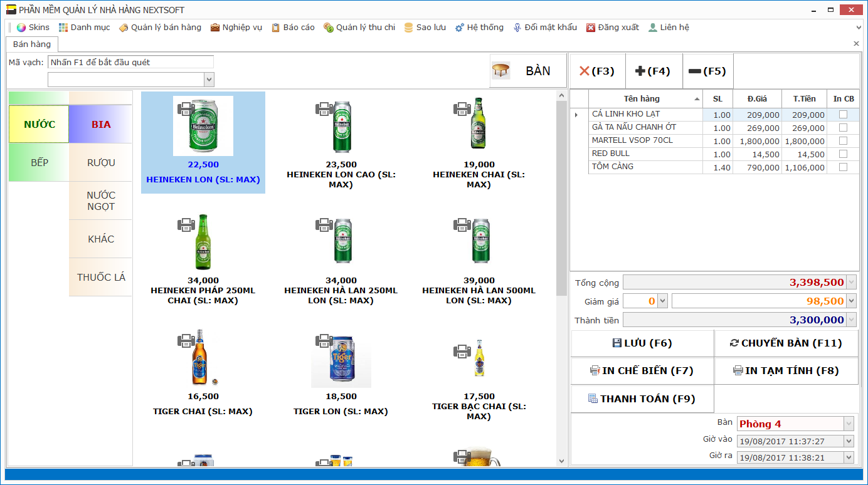
Task: Click CHUYỂN BÀN (F11) button
Action: pyautogui.click(x=786, y=343)
